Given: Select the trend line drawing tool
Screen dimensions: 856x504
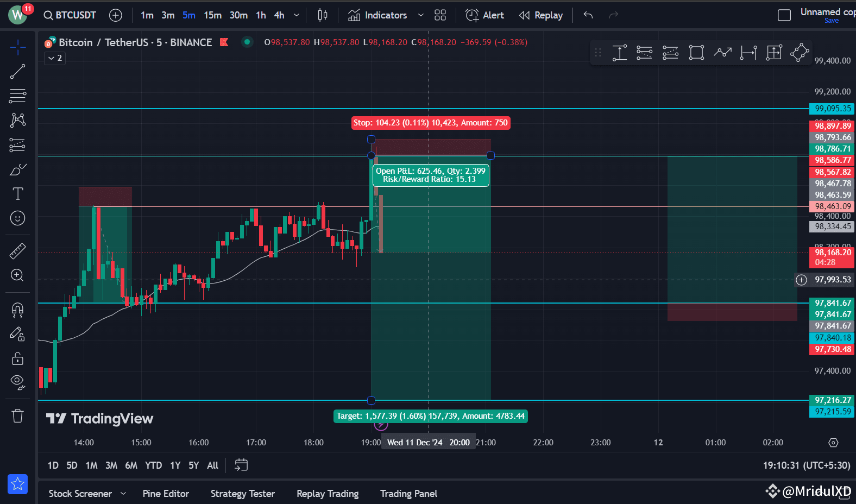Looking at the screenshot, I should [x=17, y=72].
